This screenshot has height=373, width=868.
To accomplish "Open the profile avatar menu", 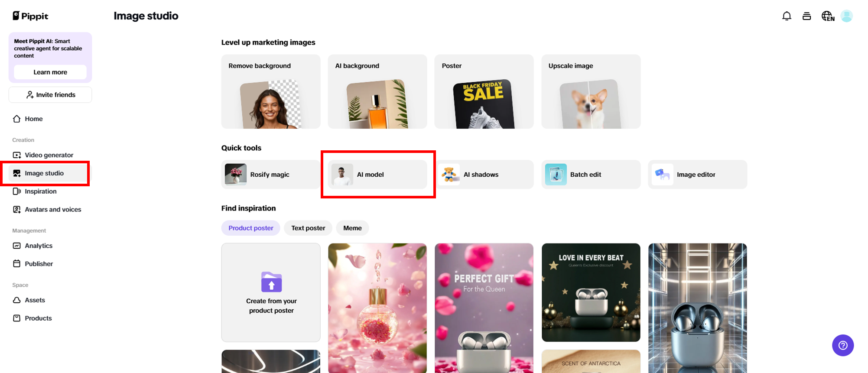I will coord(848,16).
